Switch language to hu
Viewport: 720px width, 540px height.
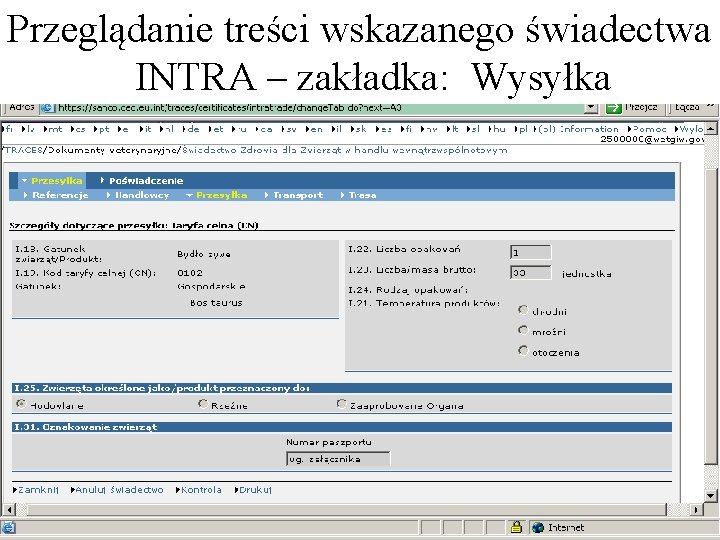pyautogui.click(x=499, y=129)
